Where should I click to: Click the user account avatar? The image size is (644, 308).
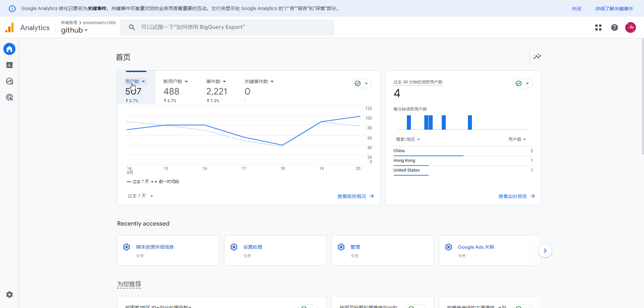coord(630,27)
